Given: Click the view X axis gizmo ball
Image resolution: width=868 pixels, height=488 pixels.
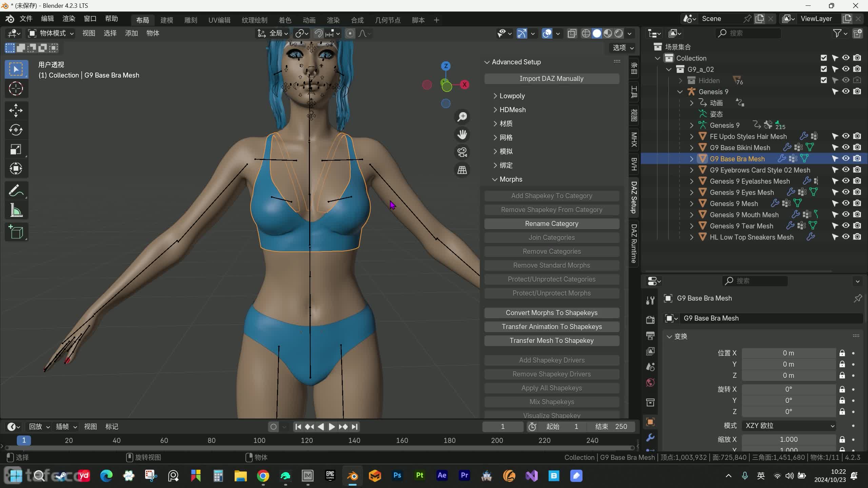Looking at the screenshot, I should (465, 84).
